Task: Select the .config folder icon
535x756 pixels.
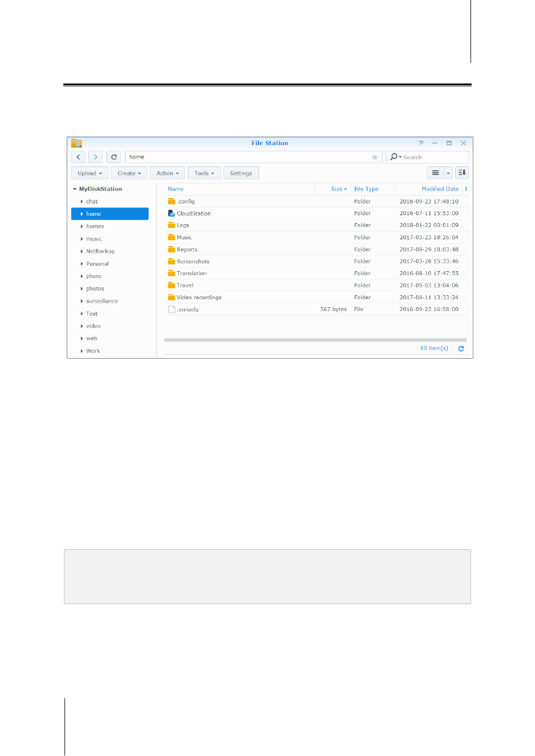Action: click(172, 201)
